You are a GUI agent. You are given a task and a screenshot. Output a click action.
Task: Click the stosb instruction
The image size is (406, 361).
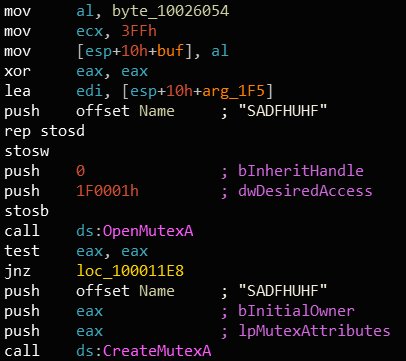click(x=27, y=211)
